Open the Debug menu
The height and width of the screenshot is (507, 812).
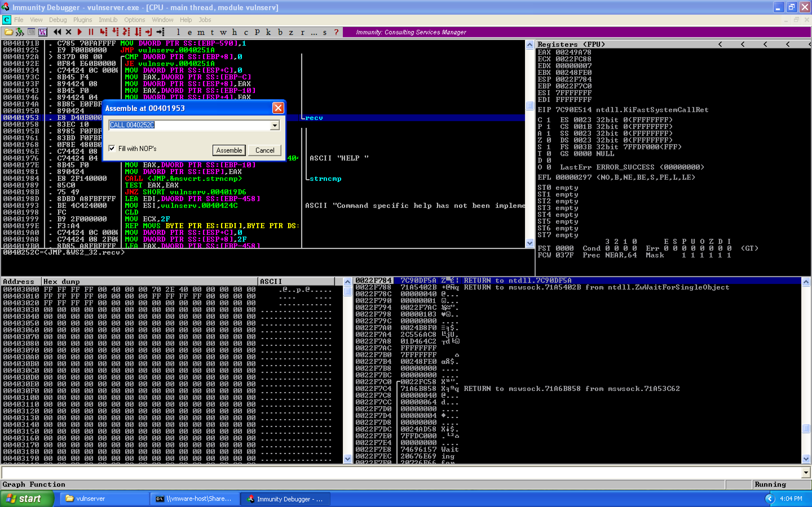(58, 20)
